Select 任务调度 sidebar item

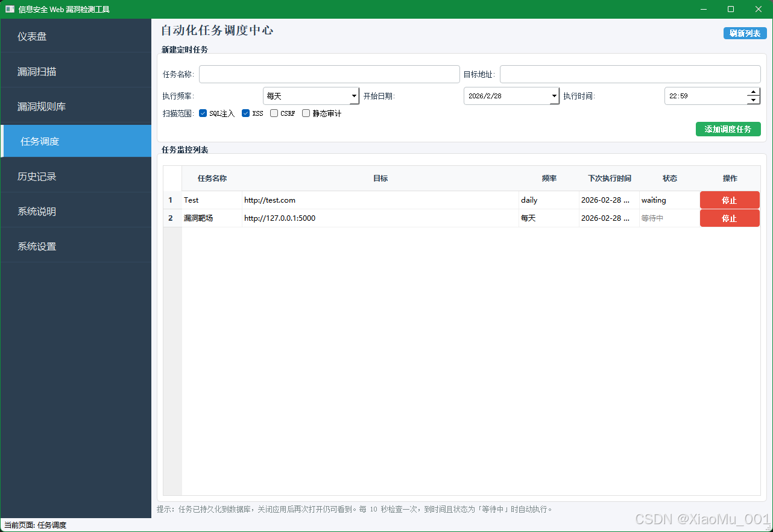coord(76,141)
